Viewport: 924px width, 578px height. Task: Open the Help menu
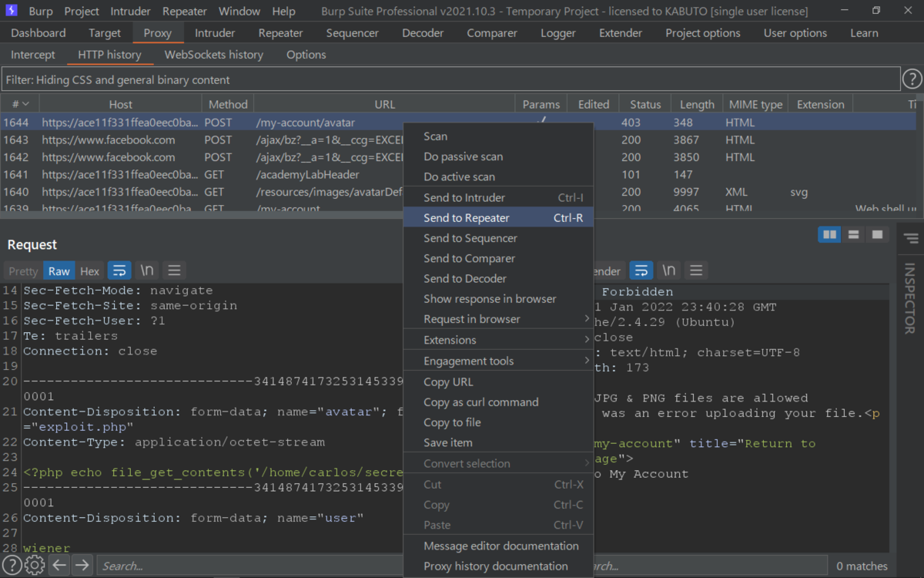coord(283,11)
